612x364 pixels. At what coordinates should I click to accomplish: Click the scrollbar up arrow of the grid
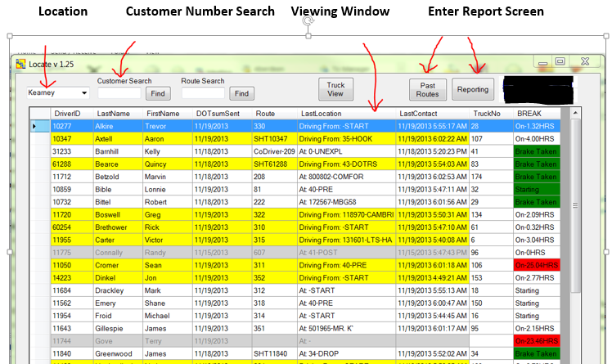[575, 113]
